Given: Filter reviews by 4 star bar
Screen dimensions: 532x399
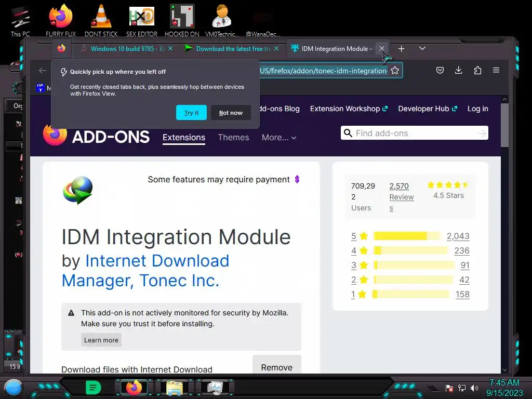Looking at the screenshot, I should coord(410,250).
